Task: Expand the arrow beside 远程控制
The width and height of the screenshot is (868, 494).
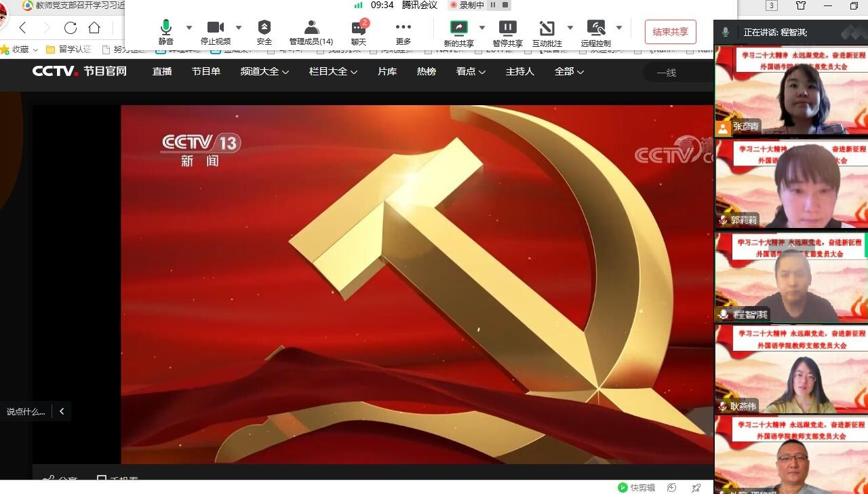Action: [619, 28]
